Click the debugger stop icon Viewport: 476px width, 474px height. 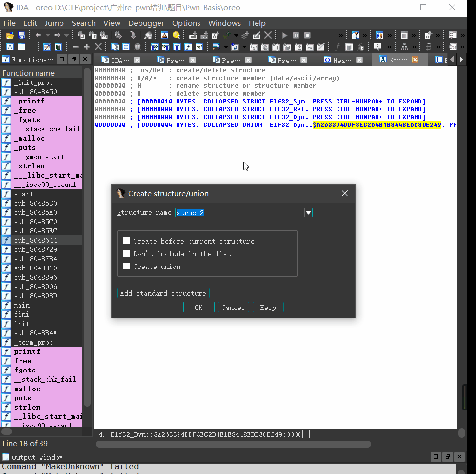coord(307,35)
